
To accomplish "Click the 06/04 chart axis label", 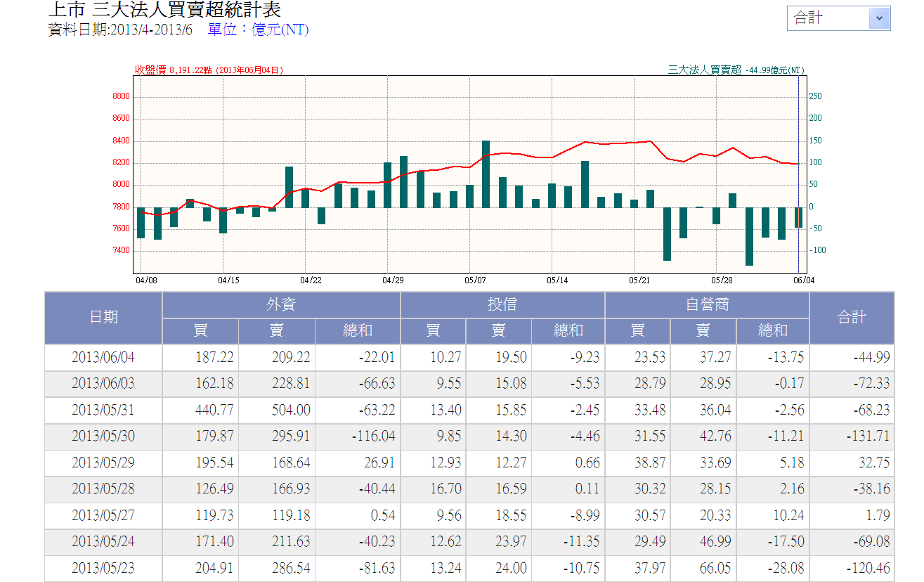I will coord(804,280).
